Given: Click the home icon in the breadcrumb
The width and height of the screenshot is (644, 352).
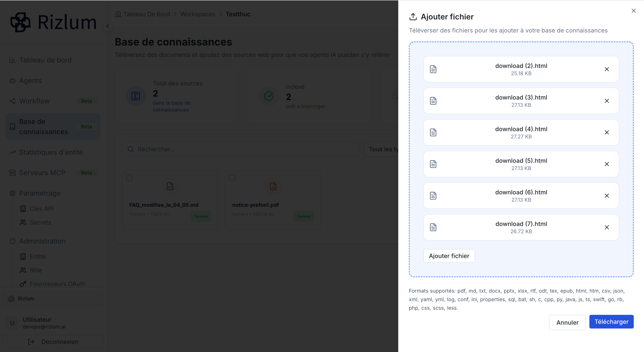Looking at the screenshot, I should click(x=118, y=14).
